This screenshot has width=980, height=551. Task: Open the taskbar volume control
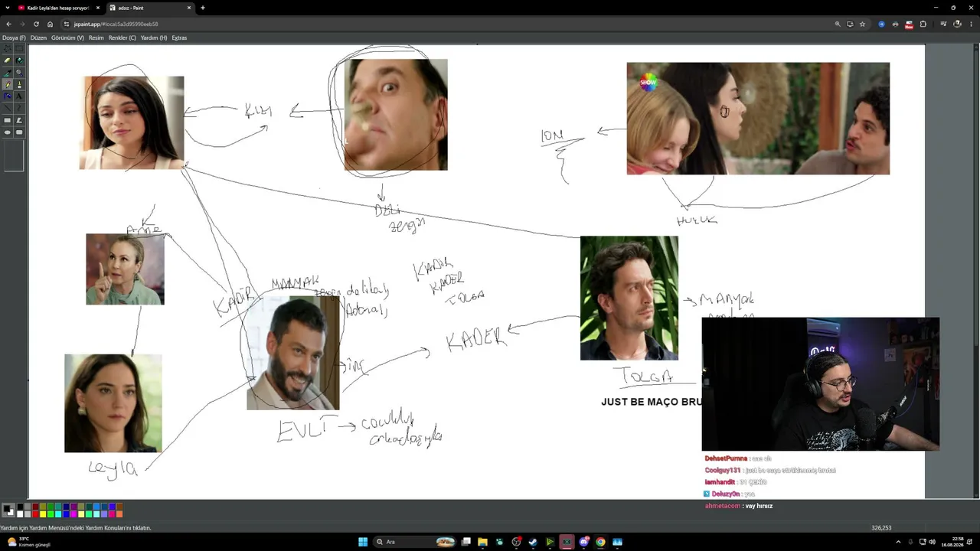tap(933, 542)
